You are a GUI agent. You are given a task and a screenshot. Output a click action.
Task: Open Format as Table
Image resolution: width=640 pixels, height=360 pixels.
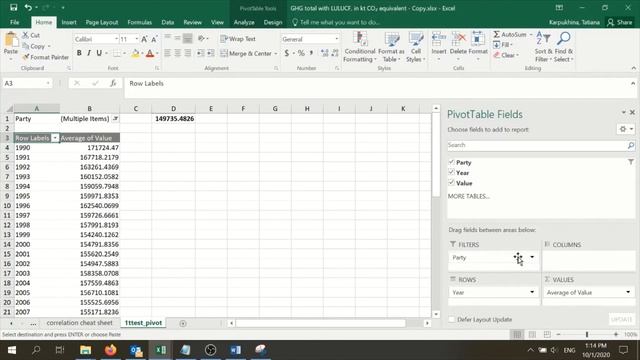[391, 47]
